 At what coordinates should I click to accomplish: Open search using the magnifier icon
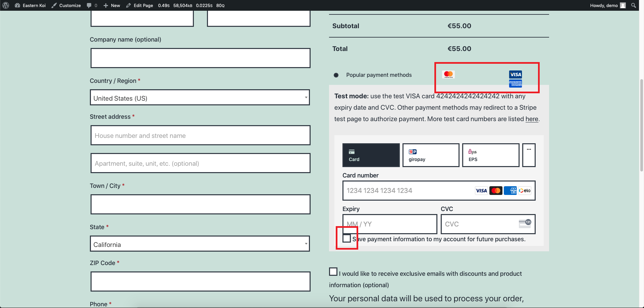tap(633, 5)
